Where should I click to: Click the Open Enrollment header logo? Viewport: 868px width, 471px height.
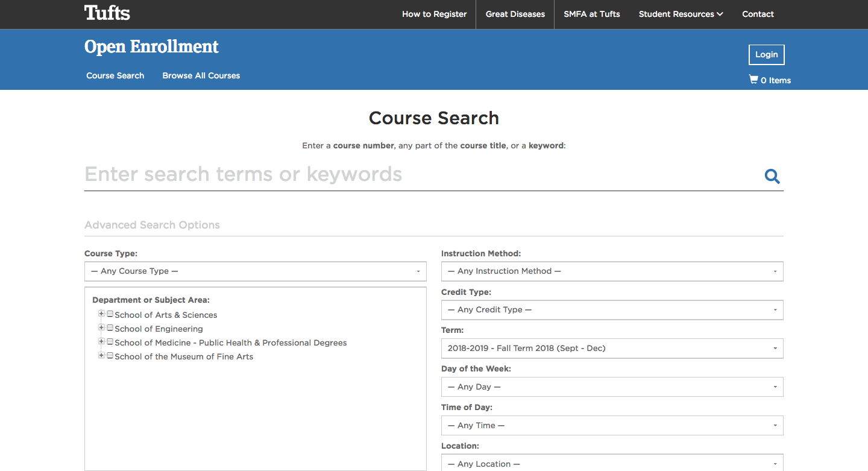click(x=151, y=46)
